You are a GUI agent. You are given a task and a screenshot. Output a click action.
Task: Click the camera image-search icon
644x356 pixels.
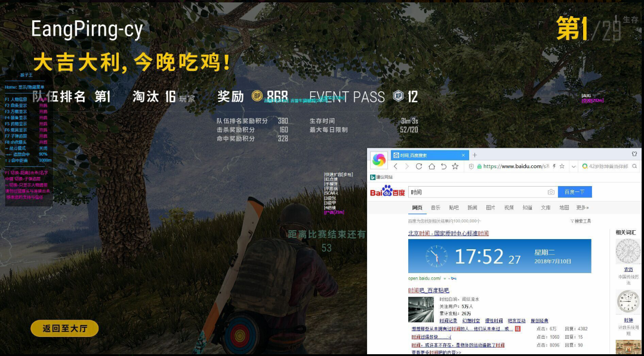(x=551, y=192)
